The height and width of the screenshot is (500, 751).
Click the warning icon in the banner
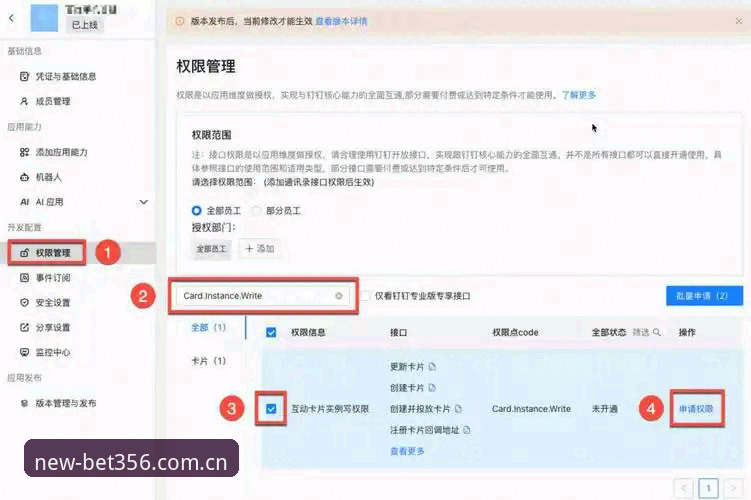click(x=180, y=21)
